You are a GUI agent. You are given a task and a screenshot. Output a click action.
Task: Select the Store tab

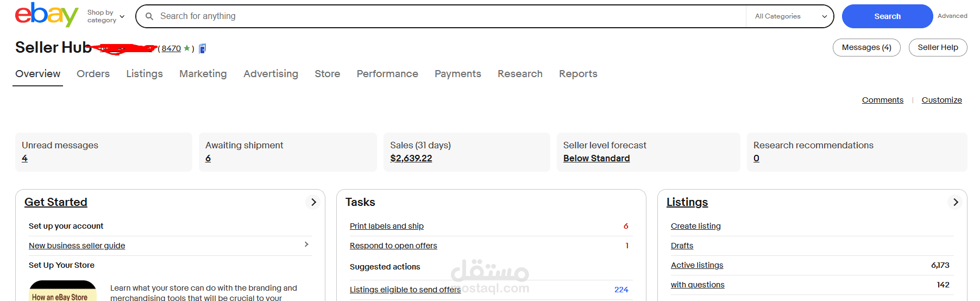[x=327, y=74]
